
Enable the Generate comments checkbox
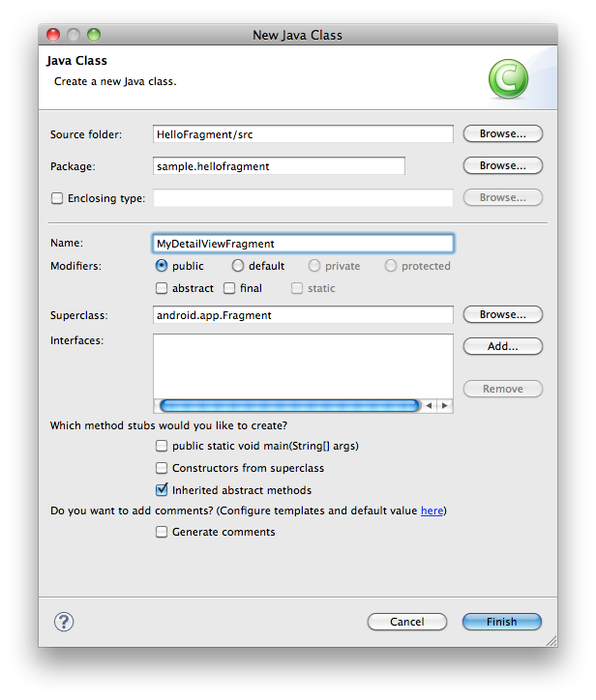(162, 532)
